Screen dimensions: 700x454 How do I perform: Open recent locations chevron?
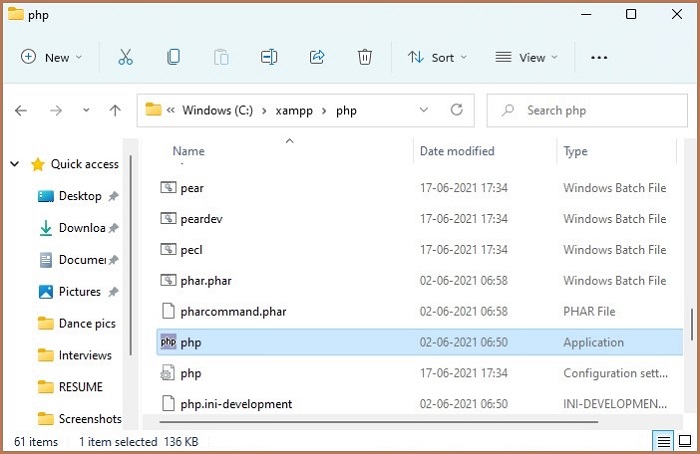(86, 110)
